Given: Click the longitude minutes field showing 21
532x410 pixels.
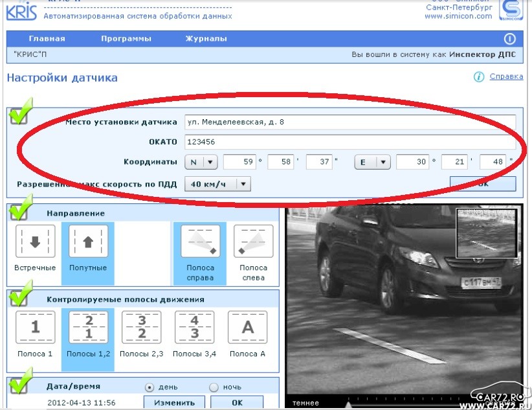Looking at the screenshot, I should pyautogui.click(x=454, y=162).
